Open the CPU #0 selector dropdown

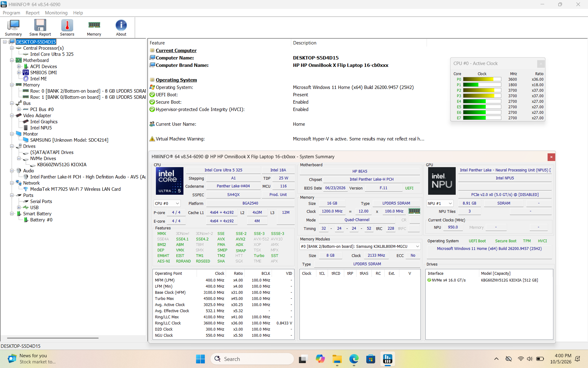[x=167, y=203]
